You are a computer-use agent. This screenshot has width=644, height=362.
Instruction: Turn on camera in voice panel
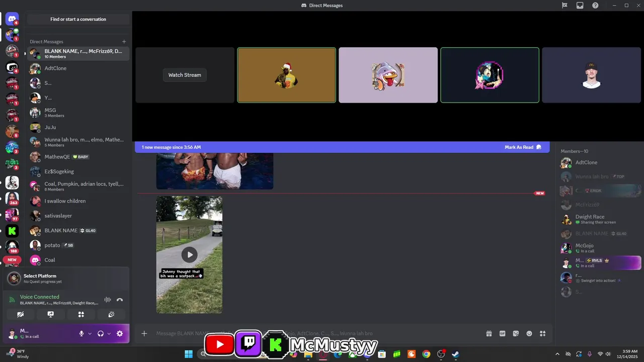coord(20,314)
